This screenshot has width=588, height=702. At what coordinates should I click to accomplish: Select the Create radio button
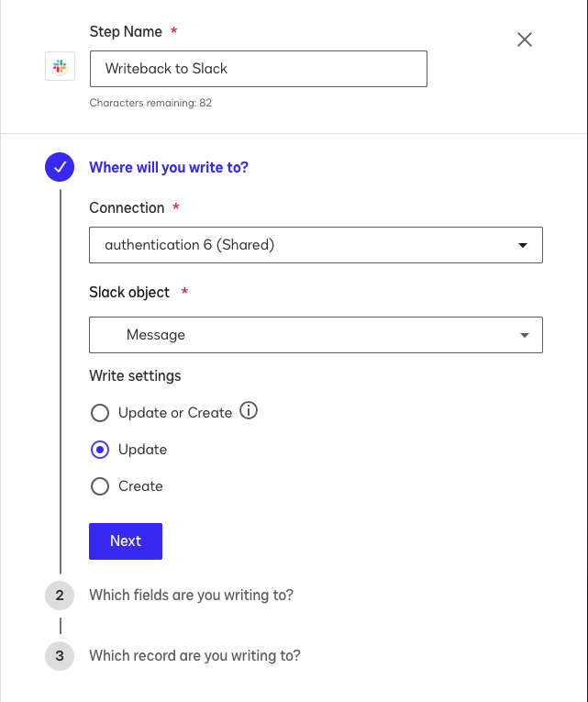[x=100, y=486]
